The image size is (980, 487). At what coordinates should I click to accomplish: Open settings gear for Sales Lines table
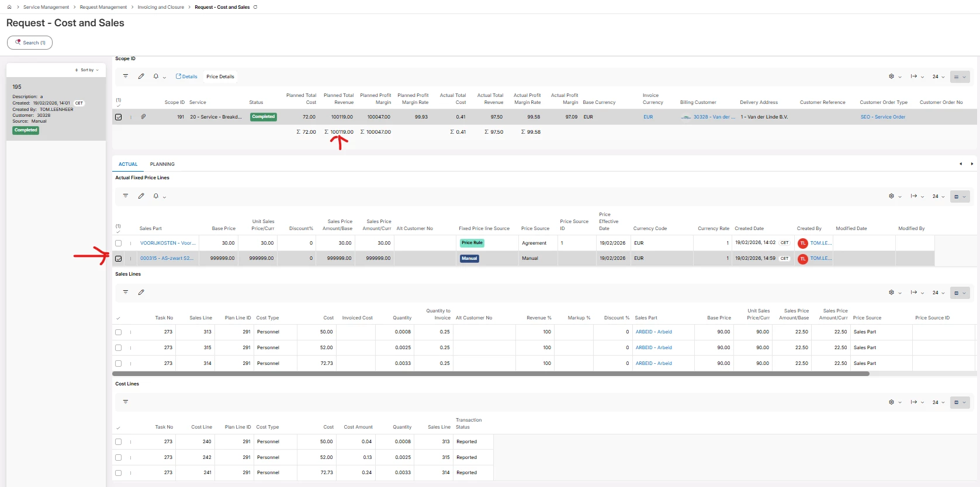pyautogui.click(x=891, y=293)
